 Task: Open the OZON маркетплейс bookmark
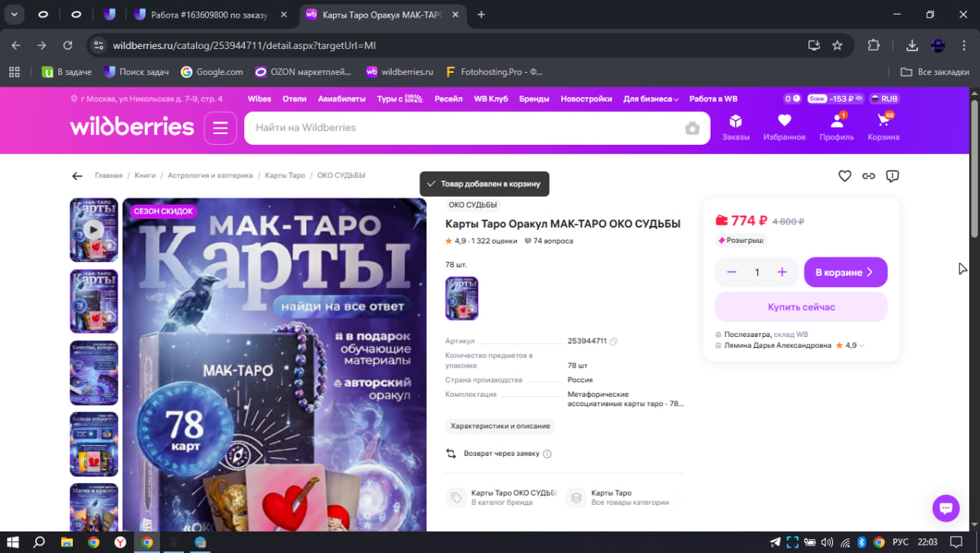tap(303, 72)
